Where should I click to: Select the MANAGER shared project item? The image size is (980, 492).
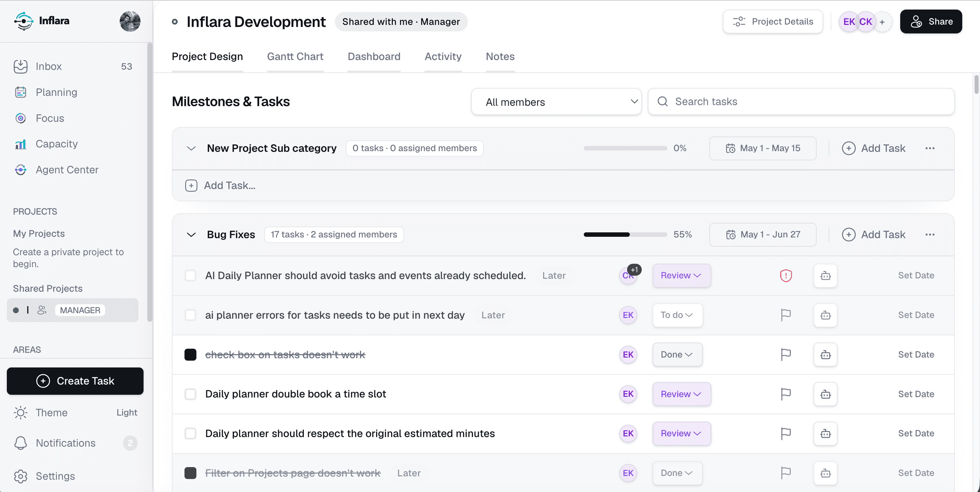click(x=72, y=310)
